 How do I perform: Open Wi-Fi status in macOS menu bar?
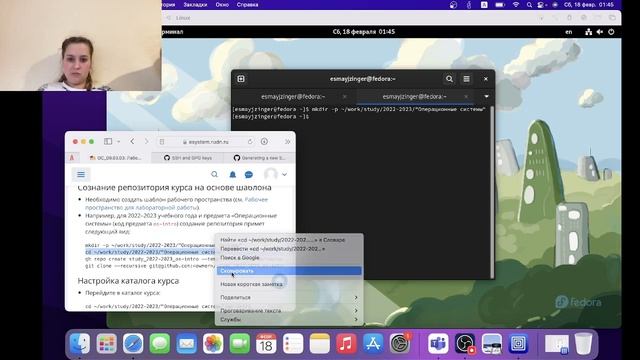click(x=516, y=5)
